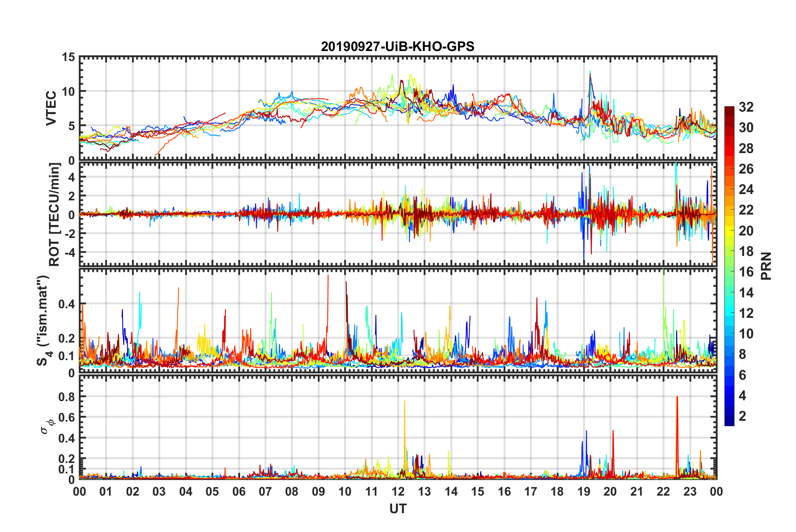Click the ROT [TECU/min] y-axis label
Image resolution: width=796 pixels, height=532 pixels.
point(54,215)
